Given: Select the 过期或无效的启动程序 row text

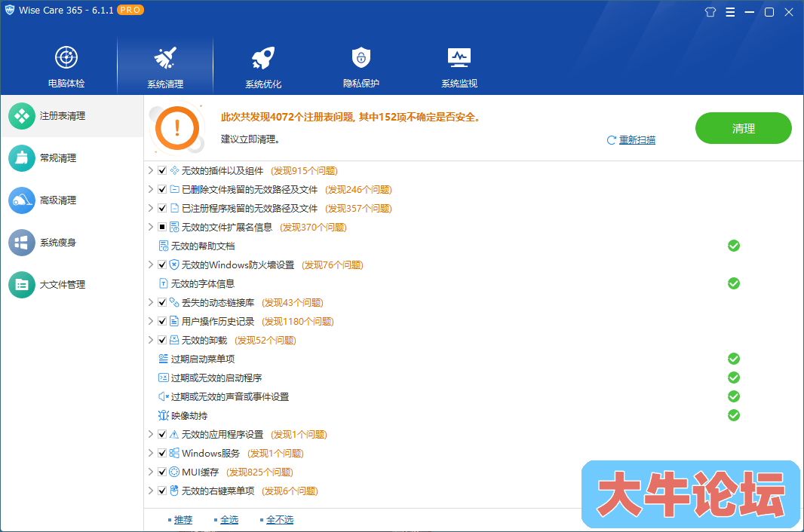Looking at the screenshot, I should [x=216, y=378].
